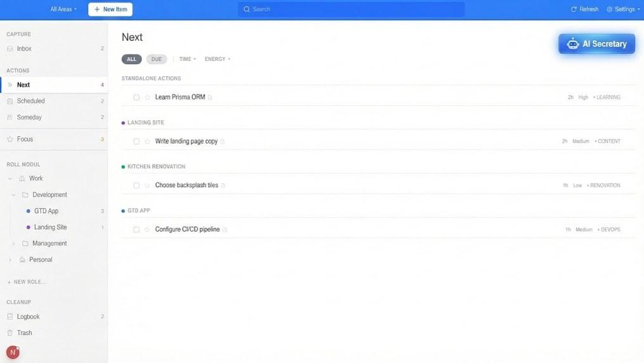Open the Inbox envelope icon
644x363 pixels.
[x=10, y=48]
